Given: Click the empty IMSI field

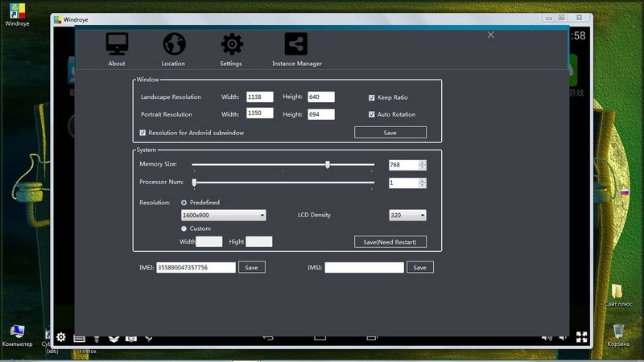Looking at the screenshot, I should click(x=365, y=268).
